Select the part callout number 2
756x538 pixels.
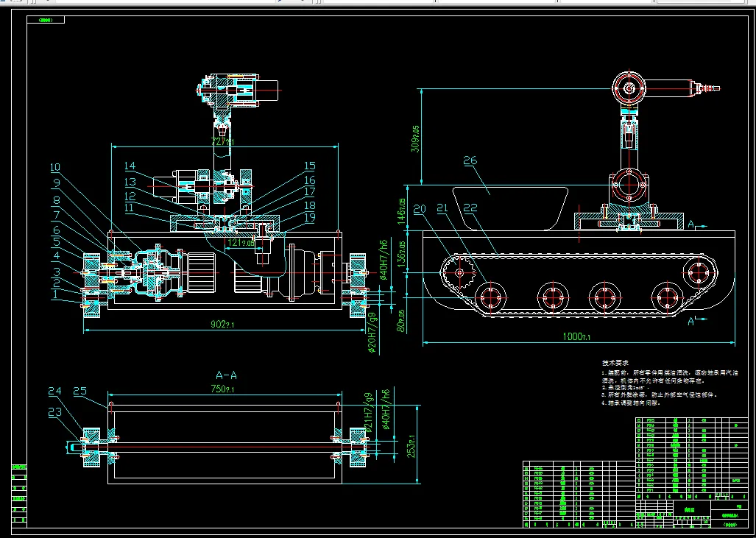click(56, 283)
